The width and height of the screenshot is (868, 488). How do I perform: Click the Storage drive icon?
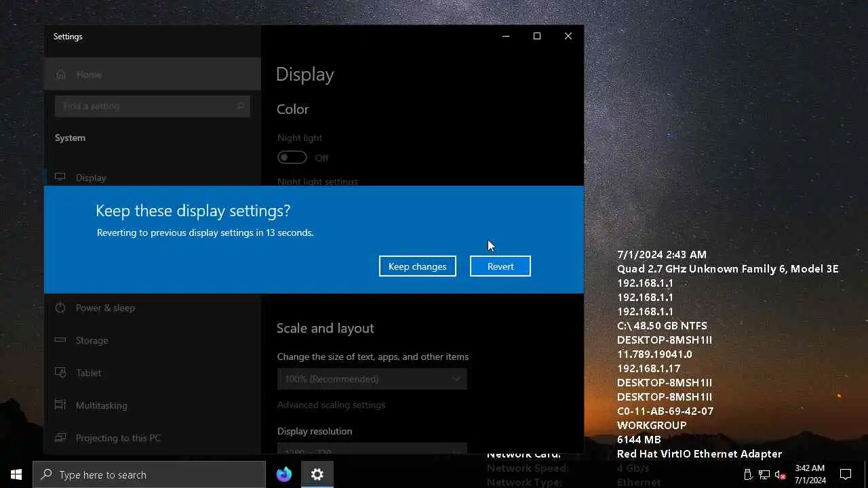click(x=60, y=340)
